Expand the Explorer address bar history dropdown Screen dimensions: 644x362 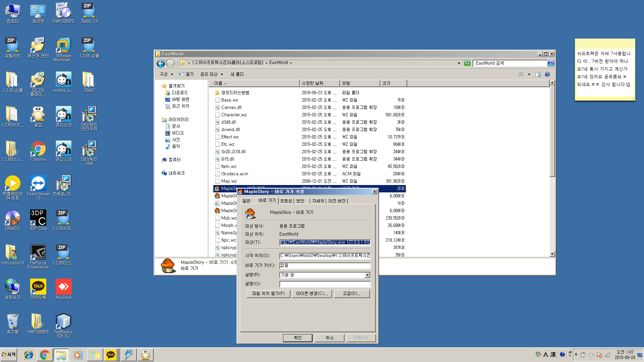(459, 63)
